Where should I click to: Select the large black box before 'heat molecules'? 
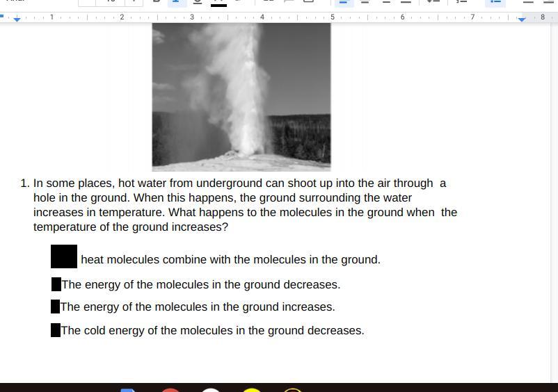pyautogui.click(x=64, y=256)
